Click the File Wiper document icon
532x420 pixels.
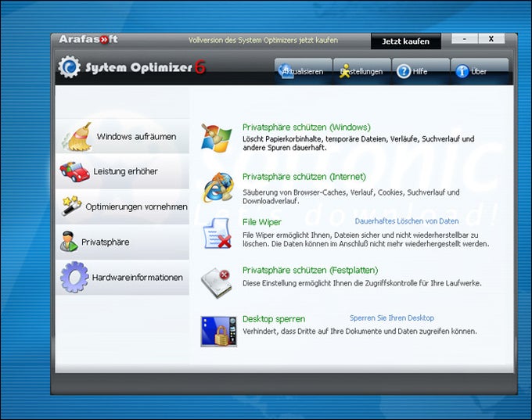tap(217, 233)
